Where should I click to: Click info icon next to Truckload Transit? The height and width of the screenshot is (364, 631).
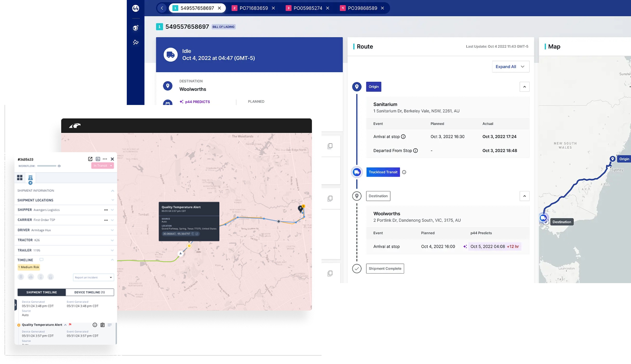tap(404, 172)
